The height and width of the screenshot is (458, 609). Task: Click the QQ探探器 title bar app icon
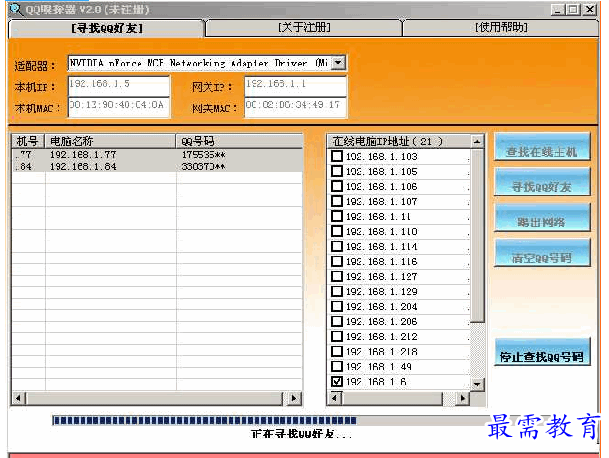point(15,9)
